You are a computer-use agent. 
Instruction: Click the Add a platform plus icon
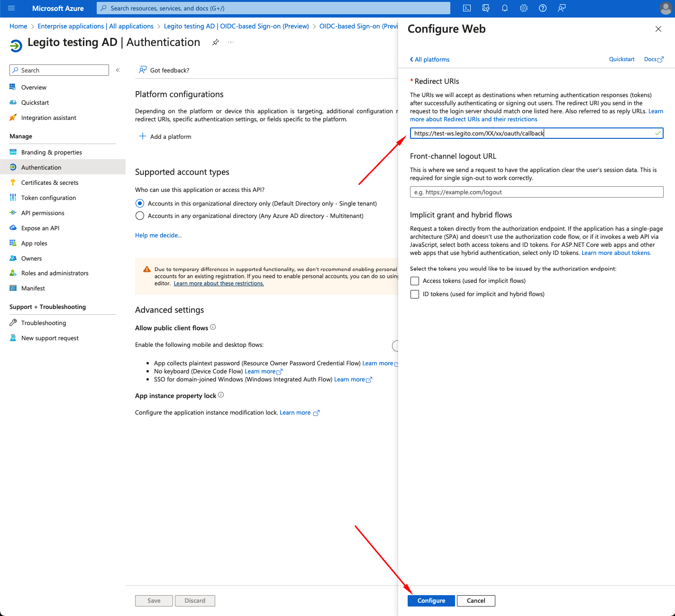(142, 136)
